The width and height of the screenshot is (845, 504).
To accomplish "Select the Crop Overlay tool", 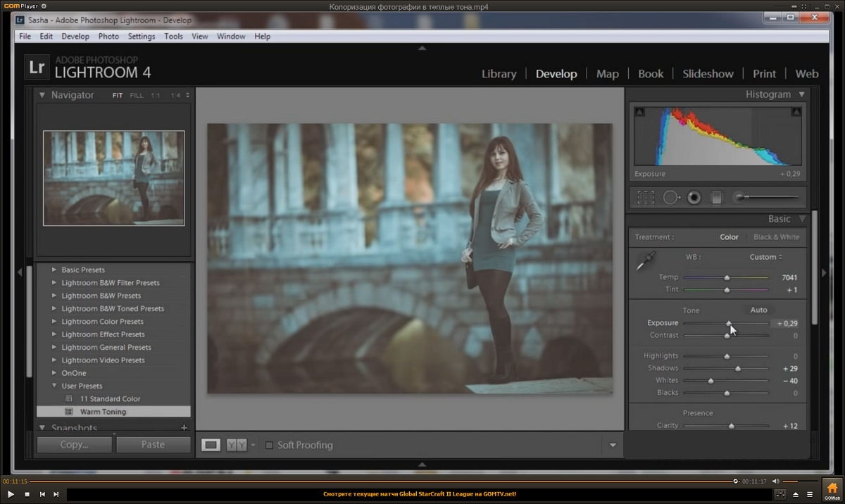I will [645, 198].
